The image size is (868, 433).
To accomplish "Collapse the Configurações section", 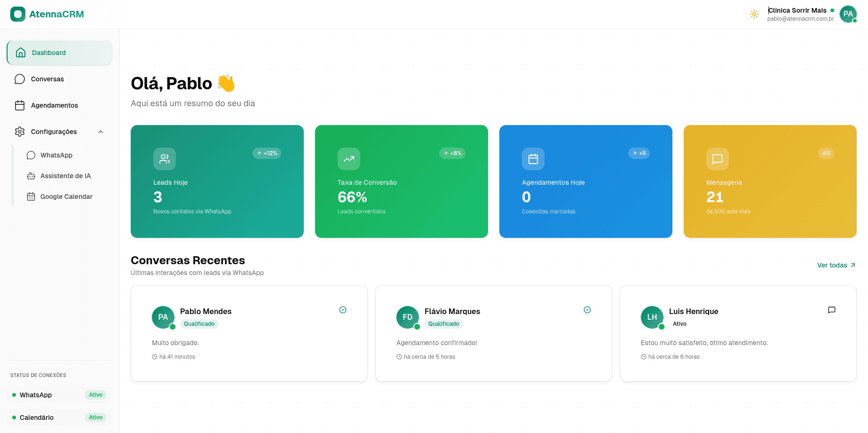I will coord(100,132).
